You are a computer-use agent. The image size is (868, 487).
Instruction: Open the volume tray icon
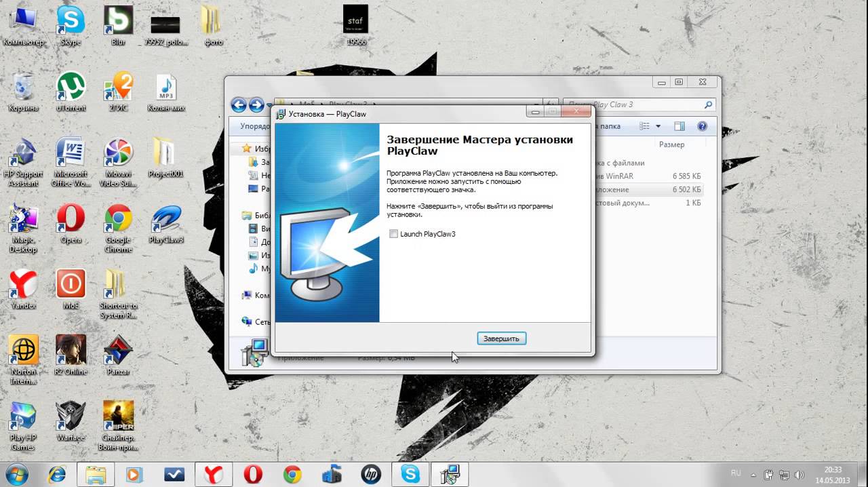800,474
